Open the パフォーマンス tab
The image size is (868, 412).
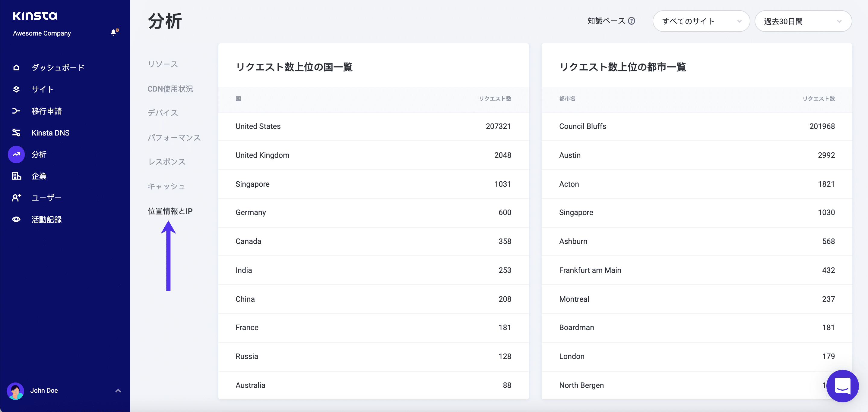tap(174, 137)
